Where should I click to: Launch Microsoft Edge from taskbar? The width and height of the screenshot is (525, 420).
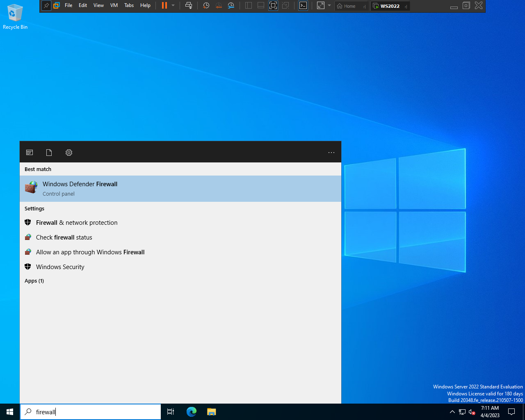[192, 412]
